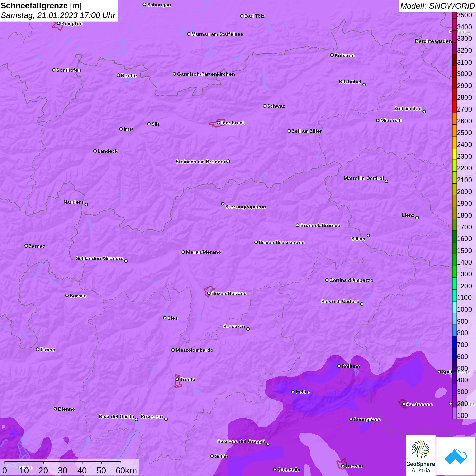The width and height of the screenshot is (476, 476).
Task: Click the Cortina d'Ampezzo label
Action: [x=351, y=280]
